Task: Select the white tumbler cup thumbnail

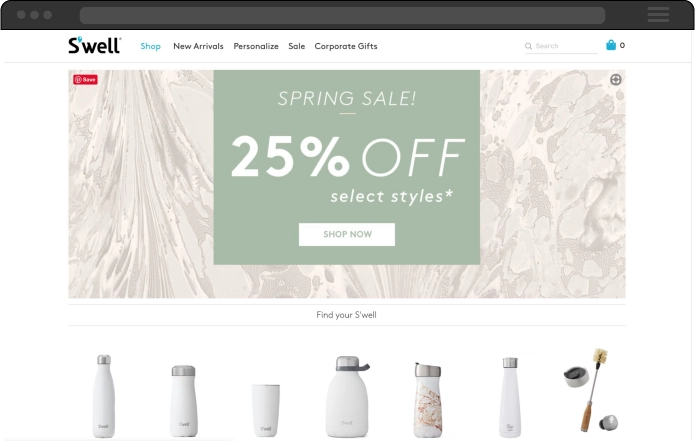Action: coord(266,410)
